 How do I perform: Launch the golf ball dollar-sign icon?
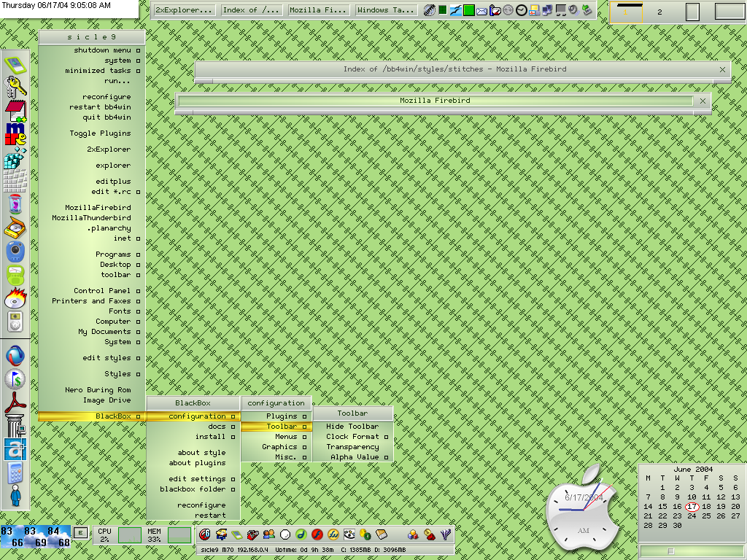[x=15, y=379]
